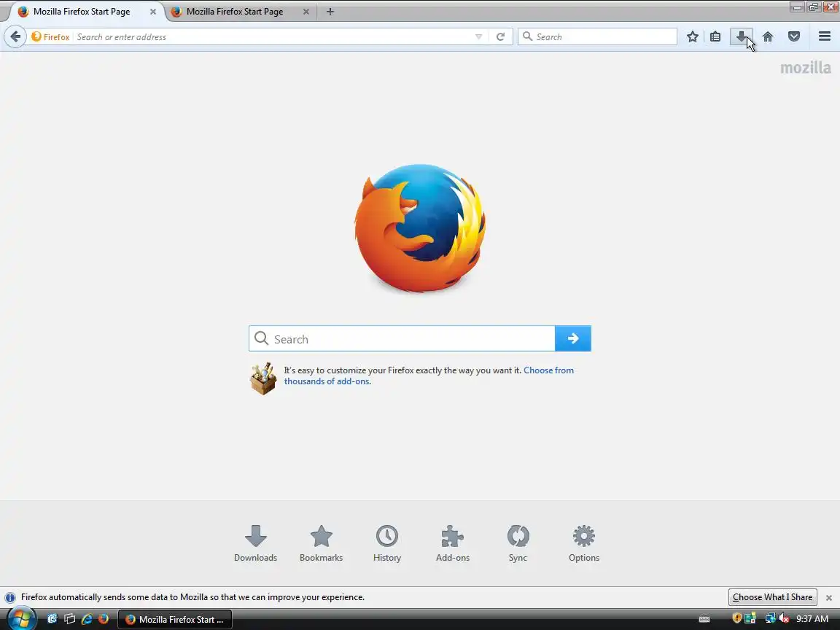Go to the Home page icon
The image size is (840, 630).
click(x=768, y=36)
